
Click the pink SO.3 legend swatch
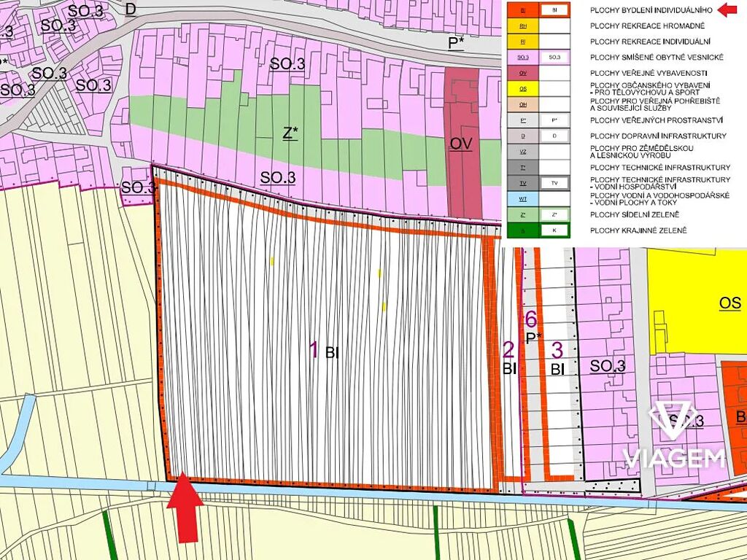click(x=523, y=57)
